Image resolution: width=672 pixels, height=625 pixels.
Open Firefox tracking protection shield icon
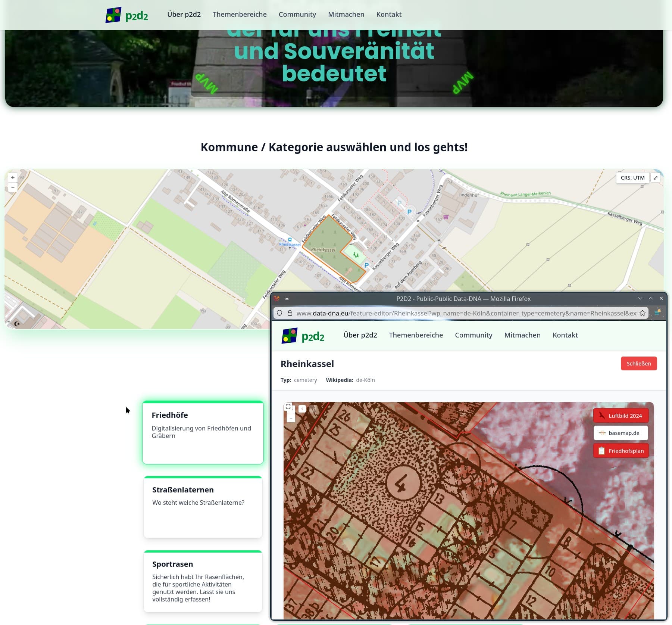[x=279, y=313]
